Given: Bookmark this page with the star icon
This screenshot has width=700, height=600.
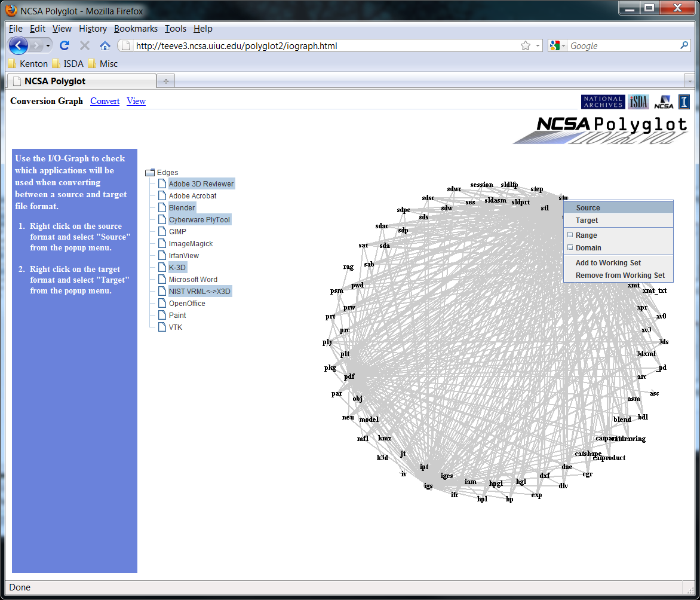Looking at the screenshot, I should coord(526,45).
